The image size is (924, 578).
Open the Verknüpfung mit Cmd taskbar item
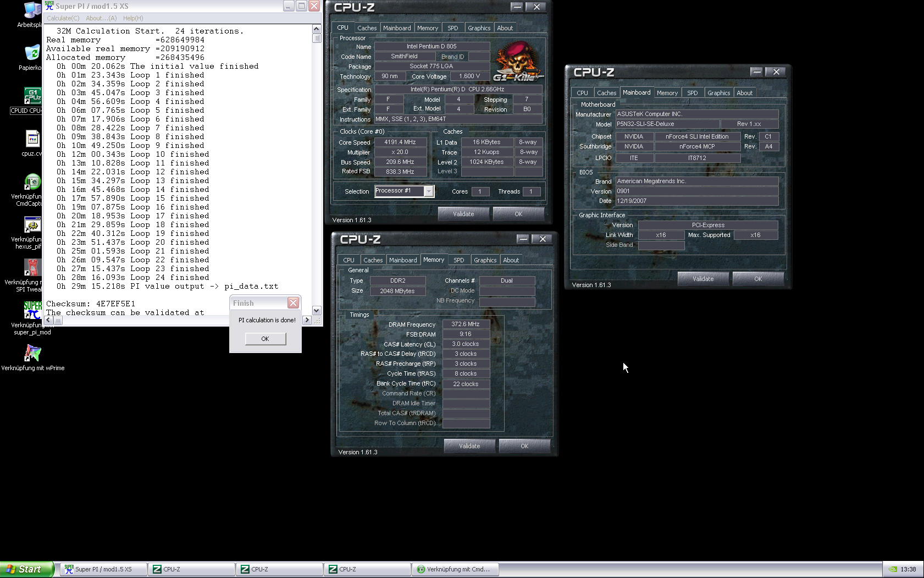pos(455,569)
